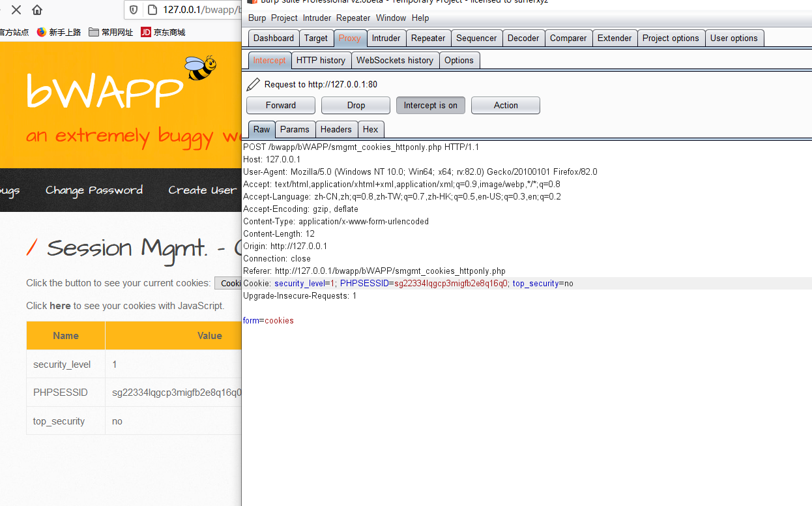The width and height of the screenshot is (812, 506).
Task: Open the Extender tab
Action: [615, 38]
